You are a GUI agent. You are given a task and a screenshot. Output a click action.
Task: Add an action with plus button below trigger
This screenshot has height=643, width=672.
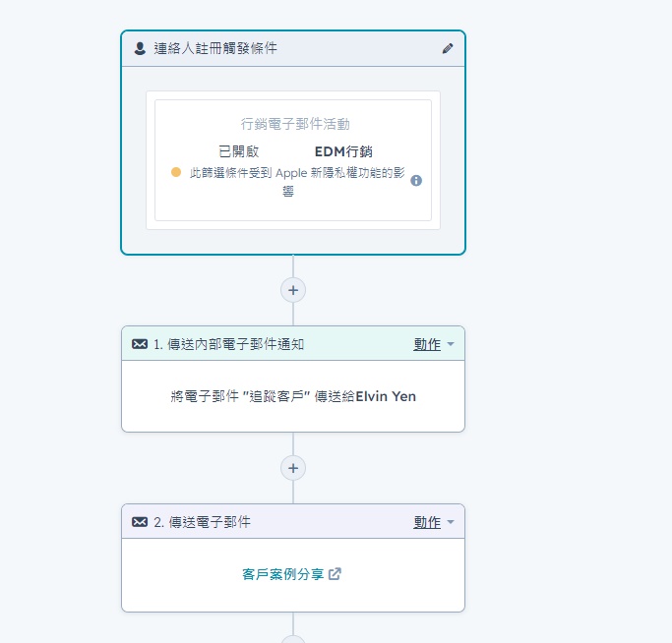click(x=293, y=290)
